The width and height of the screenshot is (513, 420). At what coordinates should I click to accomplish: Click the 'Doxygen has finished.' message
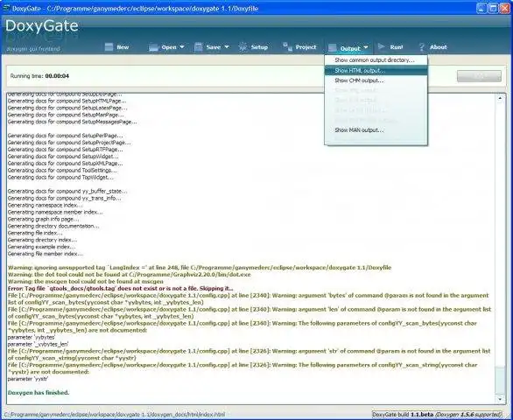tap(39, 393)
